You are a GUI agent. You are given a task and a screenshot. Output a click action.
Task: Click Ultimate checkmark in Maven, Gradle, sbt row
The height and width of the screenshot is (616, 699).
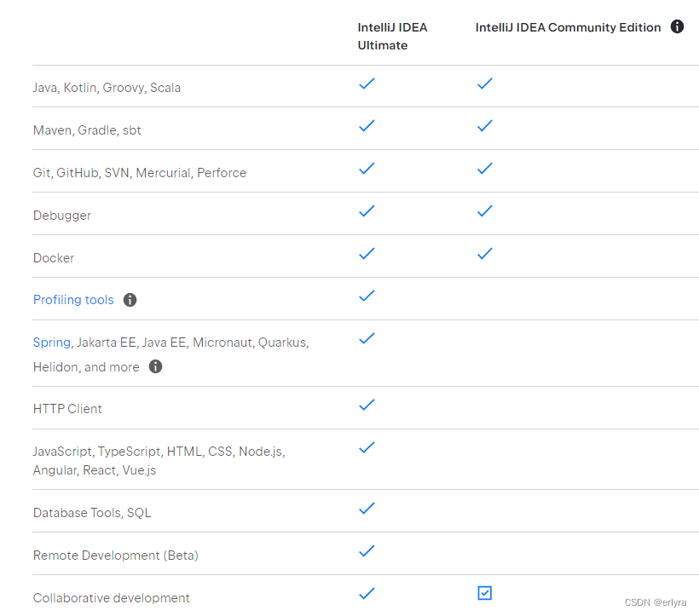click(367, 125)
